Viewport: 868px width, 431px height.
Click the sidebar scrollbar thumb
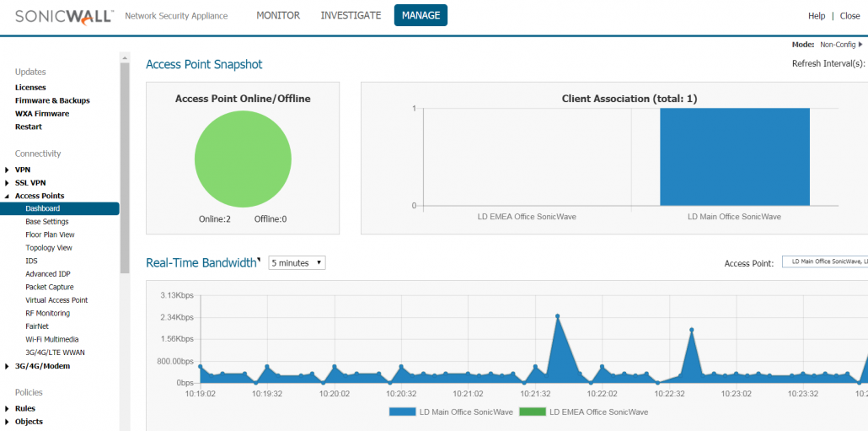coord(125,168)
